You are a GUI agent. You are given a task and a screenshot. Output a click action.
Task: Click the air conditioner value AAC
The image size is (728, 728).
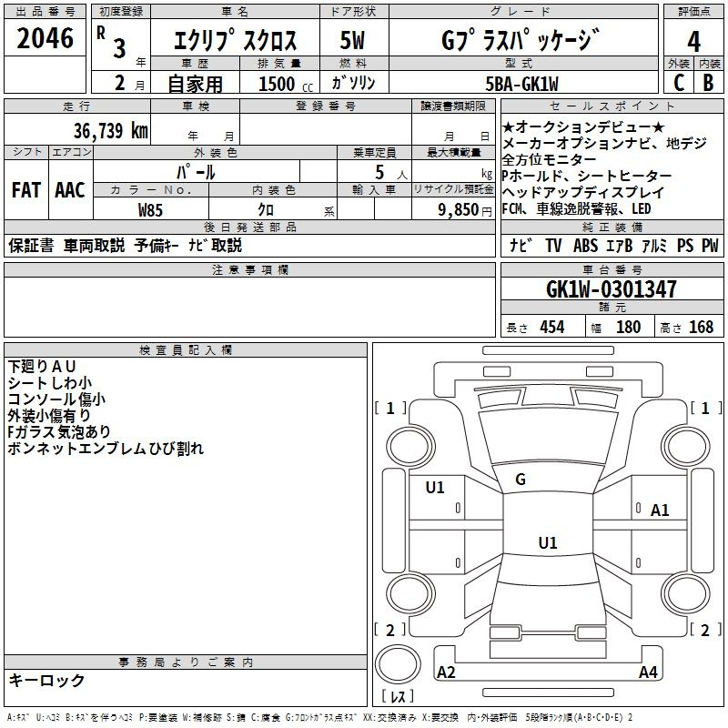pyautogui.click(x=70, y=190)
